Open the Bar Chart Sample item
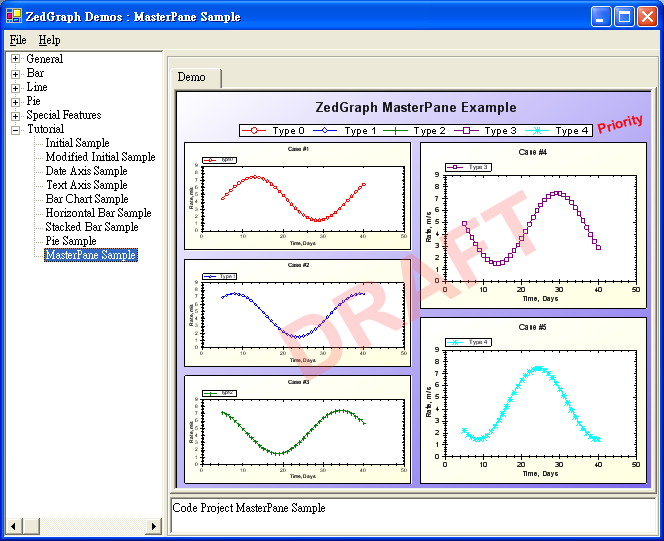The height and width of the screenshot is (541, 664). tap(87, 199)
